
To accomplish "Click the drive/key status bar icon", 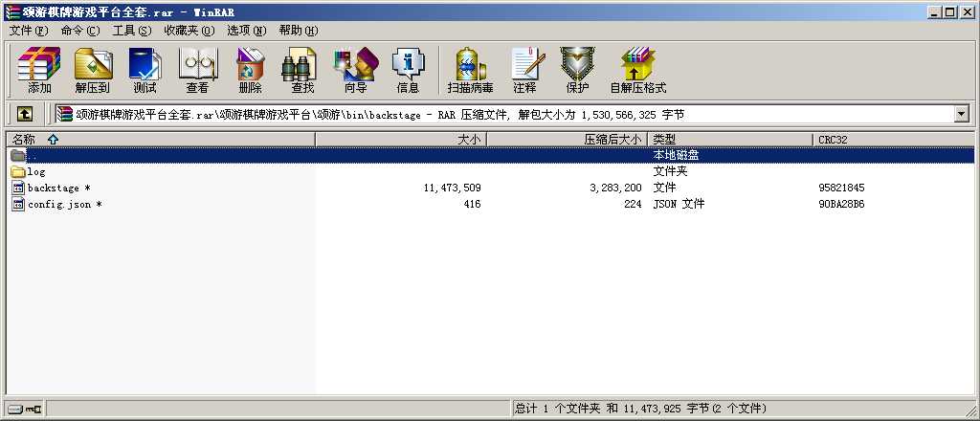I will click(24, 410).
